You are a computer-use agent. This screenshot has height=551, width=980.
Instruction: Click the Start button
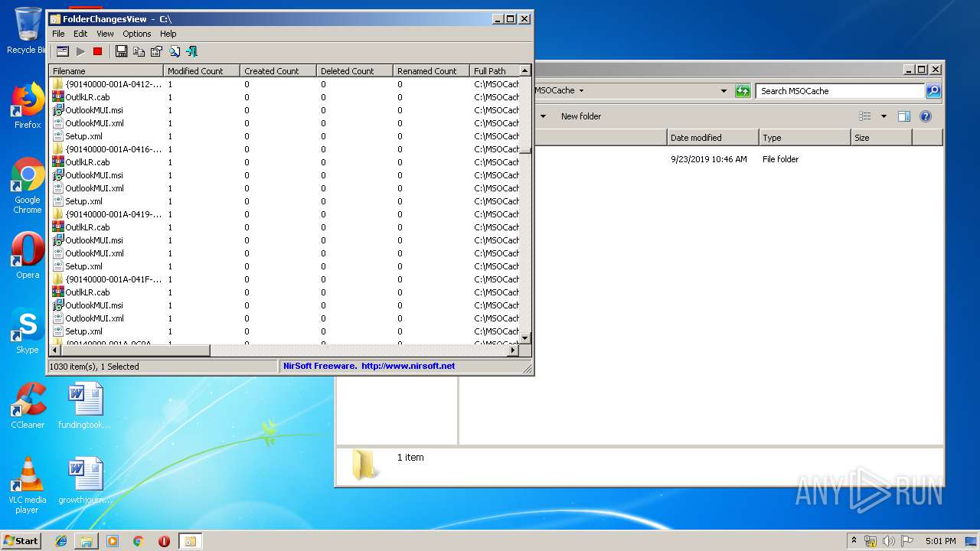click(21, 540)
